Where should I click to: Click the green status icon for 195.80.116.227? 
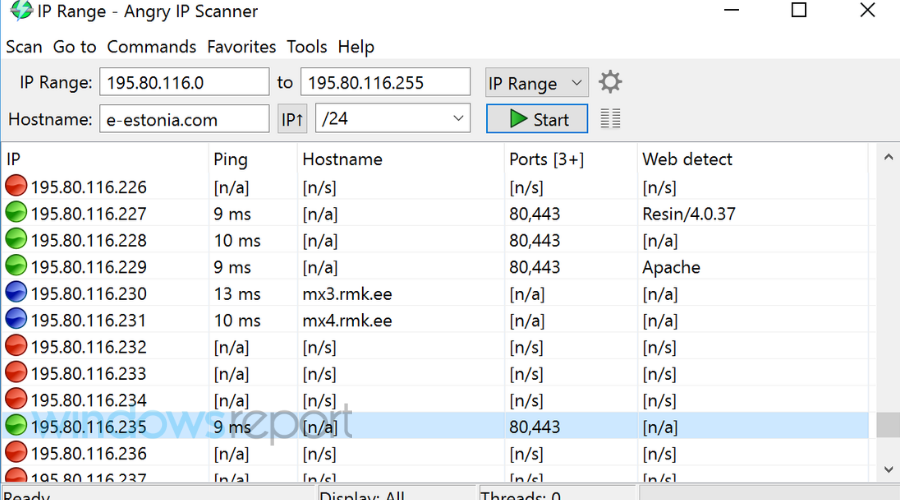pyautogui.click(x=16, y=214)
